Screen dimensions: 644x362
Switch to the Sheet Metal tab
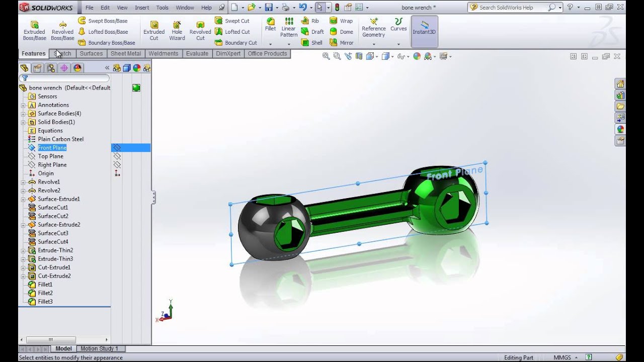pos(126,54)
